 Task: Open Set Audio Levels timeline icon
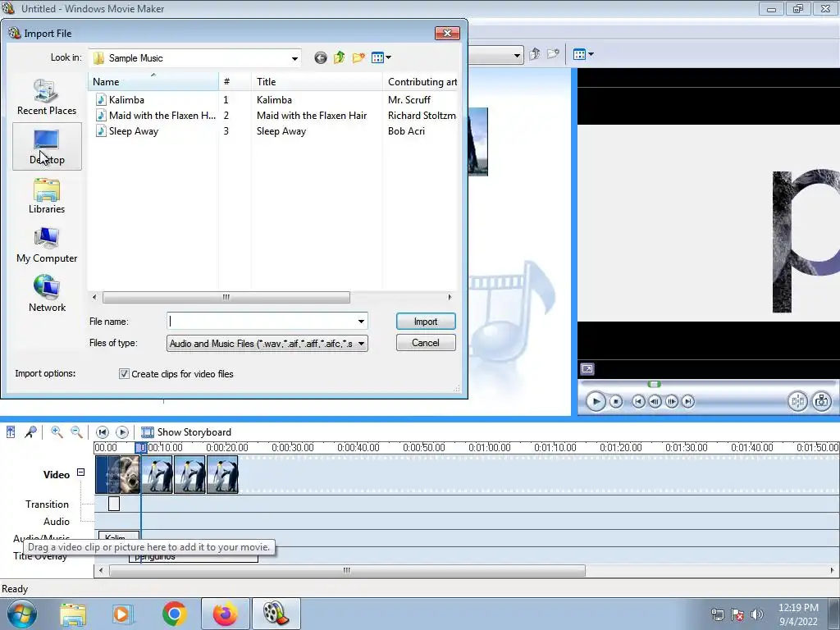[11, 431]
